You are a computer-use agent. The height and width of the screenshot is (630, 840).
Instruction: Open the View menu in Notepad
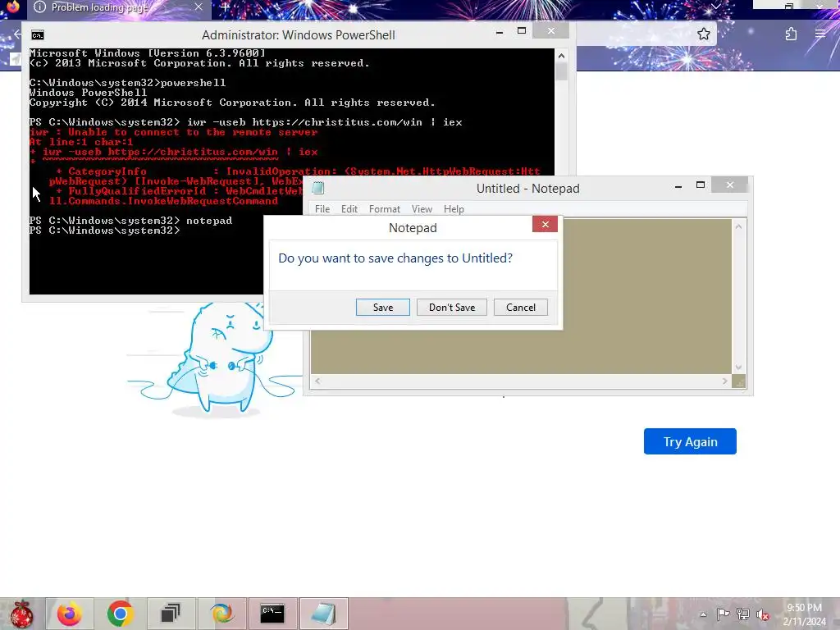tap(422, 209)
